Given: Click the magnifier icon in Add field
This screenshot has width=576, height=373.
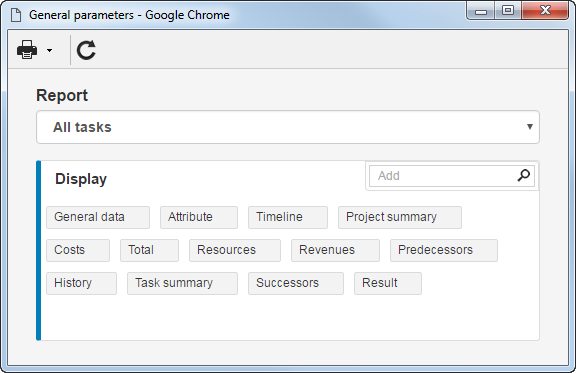Looking at the screenshot, I should coord(523,175).
